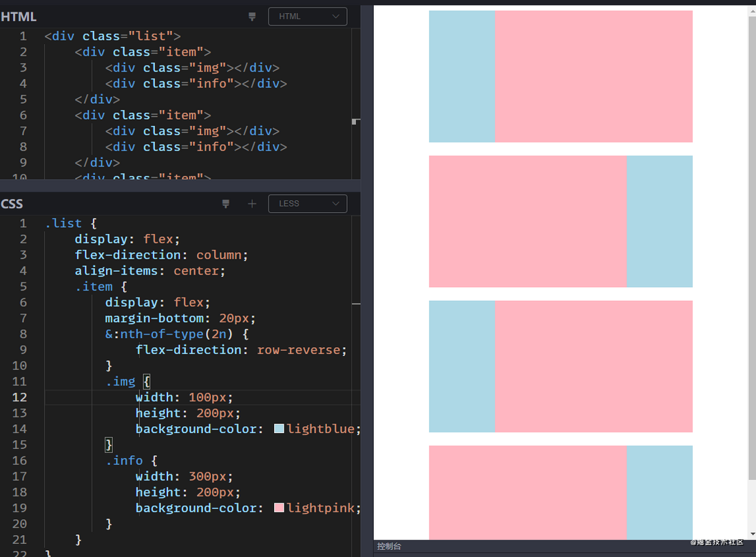
Task: Click the HTML panel title
Action: (19, 17)
